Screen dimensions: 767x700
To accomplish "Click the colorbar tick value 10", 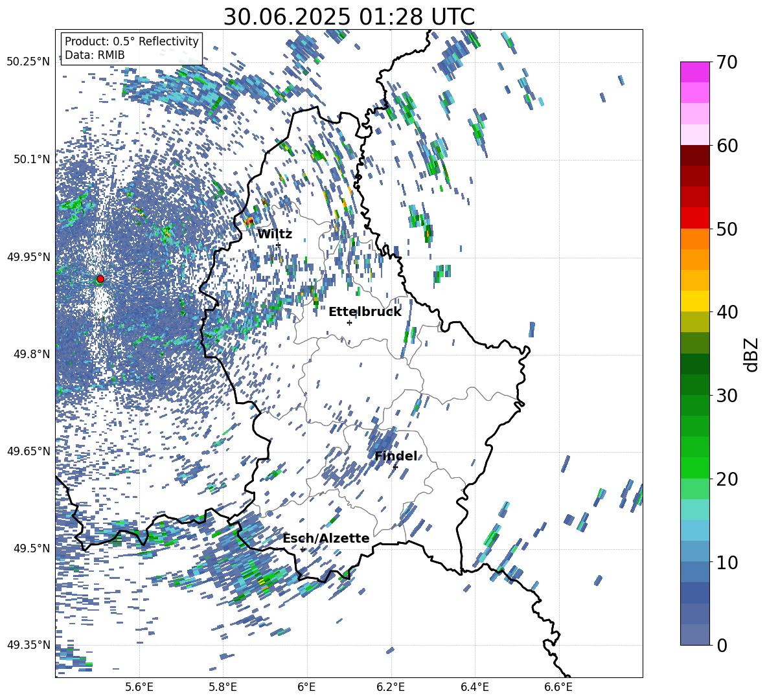I will (x=727, y=562).
